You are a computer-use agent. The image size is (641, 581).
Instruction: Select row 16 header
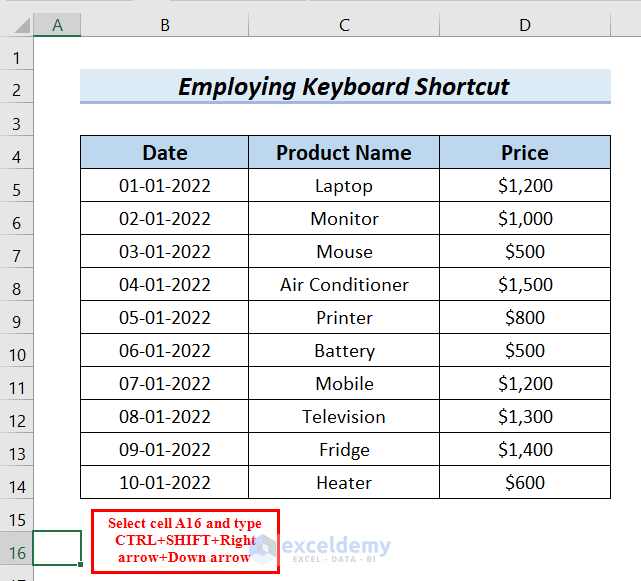point(16,548)
